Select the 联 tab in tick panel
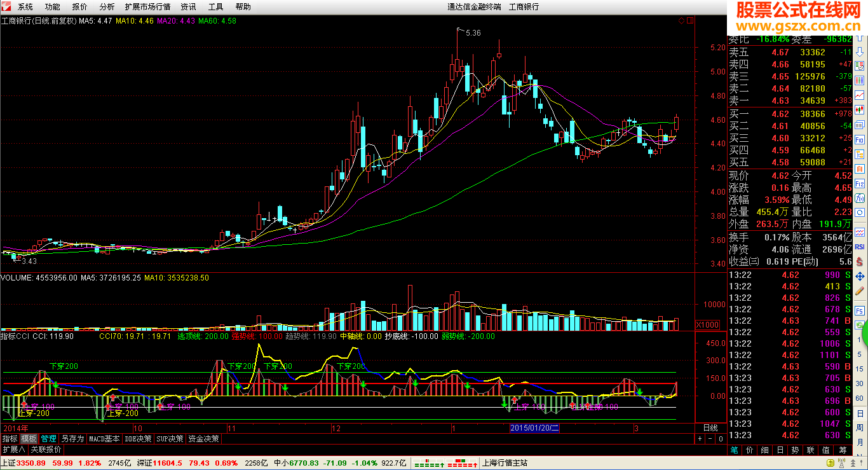The height and width of the screenshot is (470, 868). coord(810,450)
